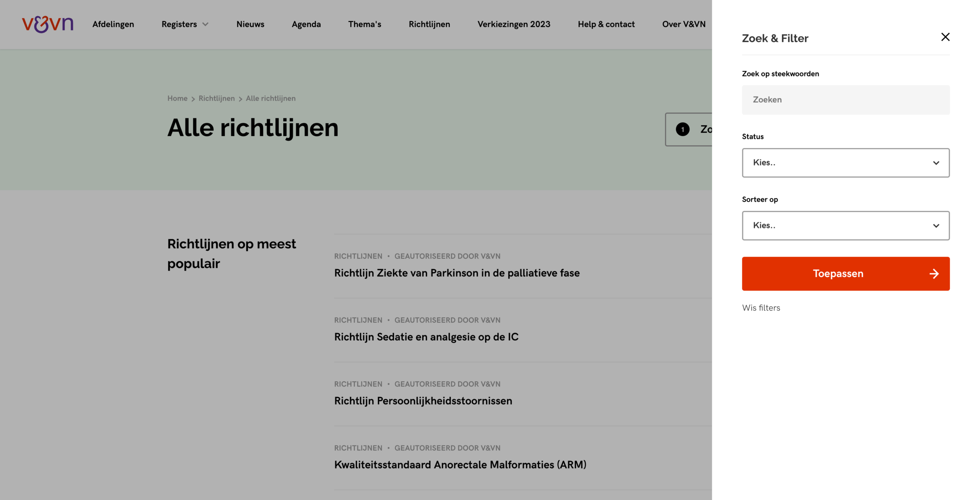This screenshot has height=500, width=980.
Task: Open Help & contact page
Action: point(606,24)
